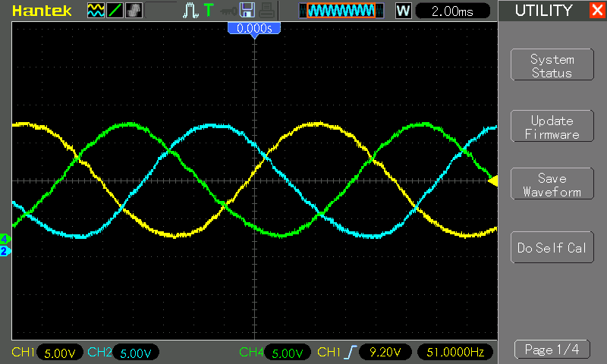Click the printer icon

point(267,11)
